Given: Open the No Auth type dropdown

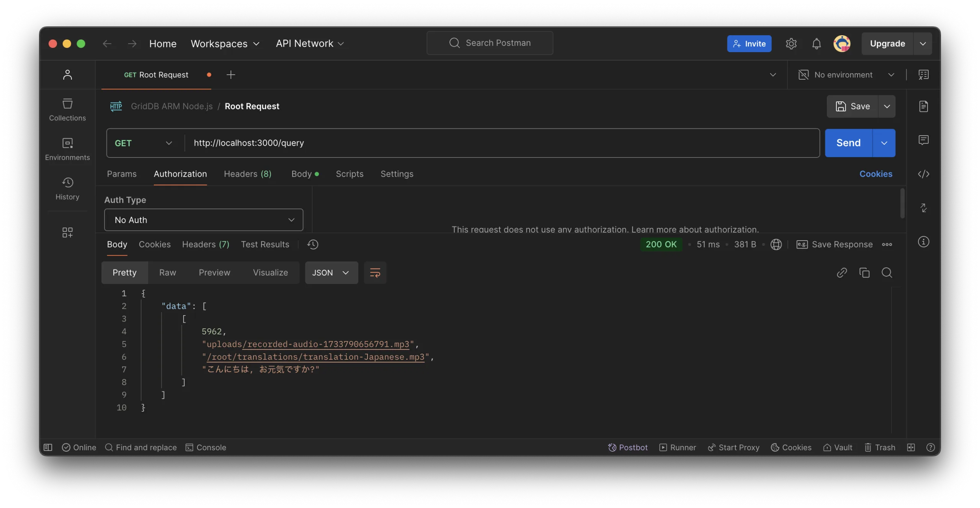Looking at the screenshot, I should pyautogui.click(x=204, y=220).
